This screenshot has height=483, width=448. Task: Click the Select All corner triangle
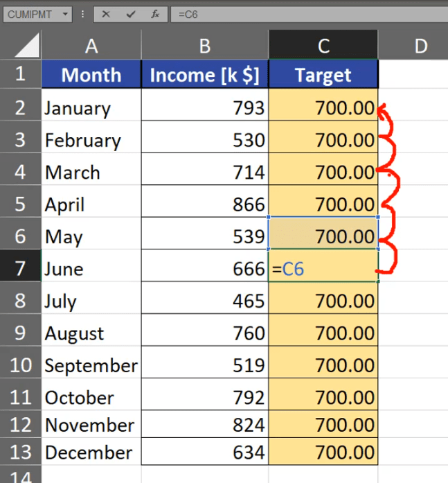click(x=27, y=46)
